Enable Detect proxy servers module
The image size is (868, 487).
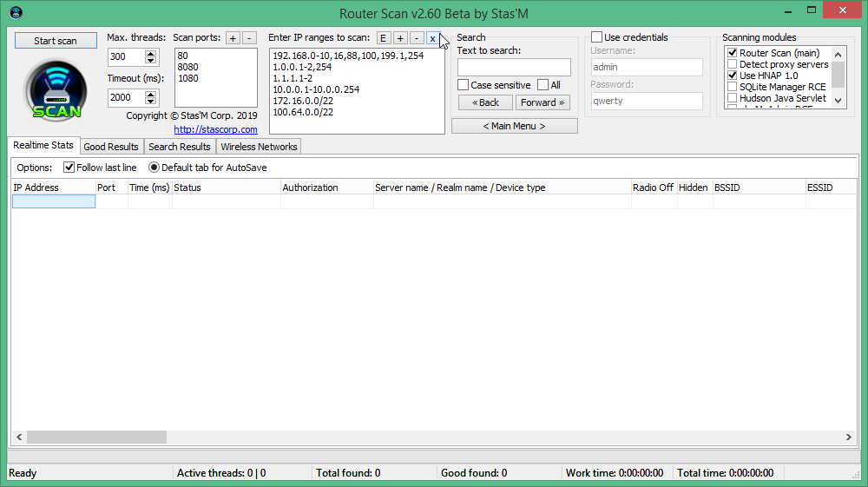tap(733, 64)
